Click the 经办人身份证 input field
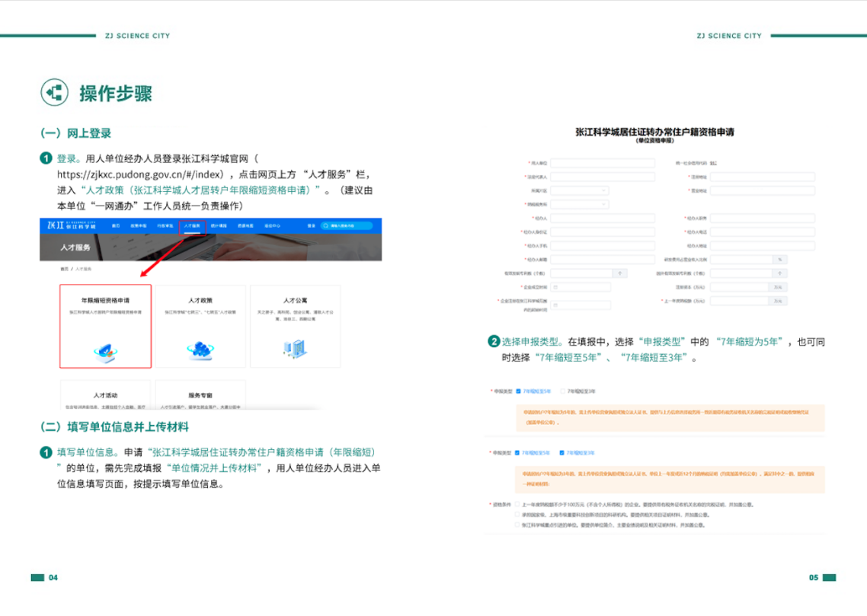 coord(603,232)
